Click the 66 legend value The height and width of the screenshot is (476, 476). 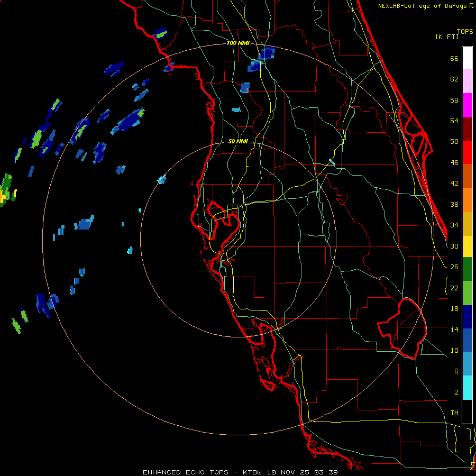454,58
